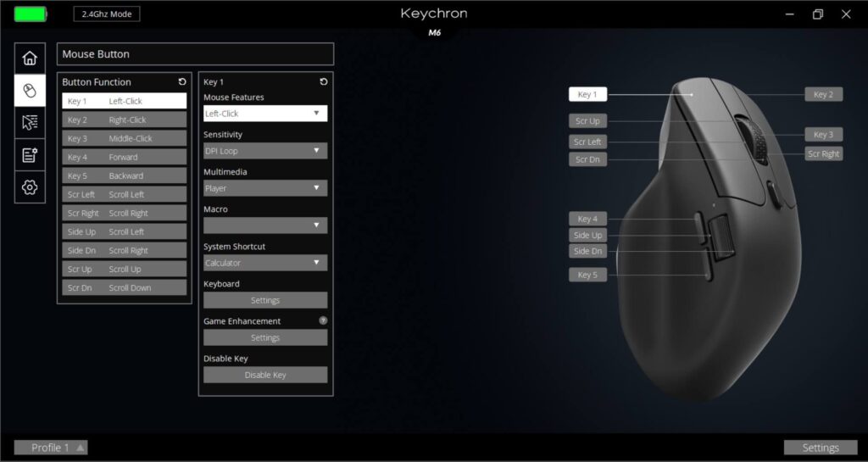Open the Home page in sidebar
Viewport: 868px width, 462px height.
pyautogui.click(x=30, y=58)
